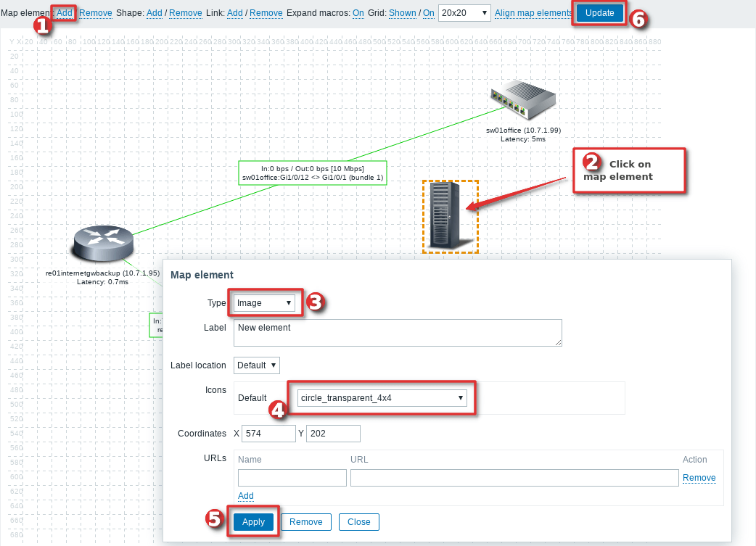Viewport: 756px width, 546px height.
Task: Click Remove link in URLs row
Action: 699,478
